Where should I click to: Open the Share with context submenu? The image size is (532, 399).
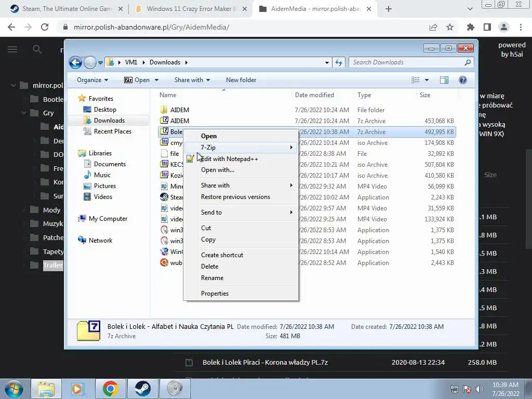tap(241, 185)
